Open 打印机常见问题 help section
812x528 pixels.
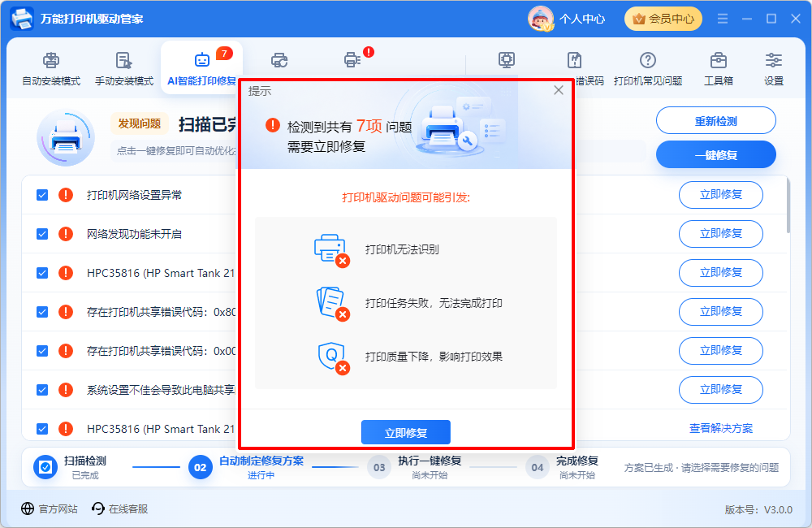tap(648, 68)
